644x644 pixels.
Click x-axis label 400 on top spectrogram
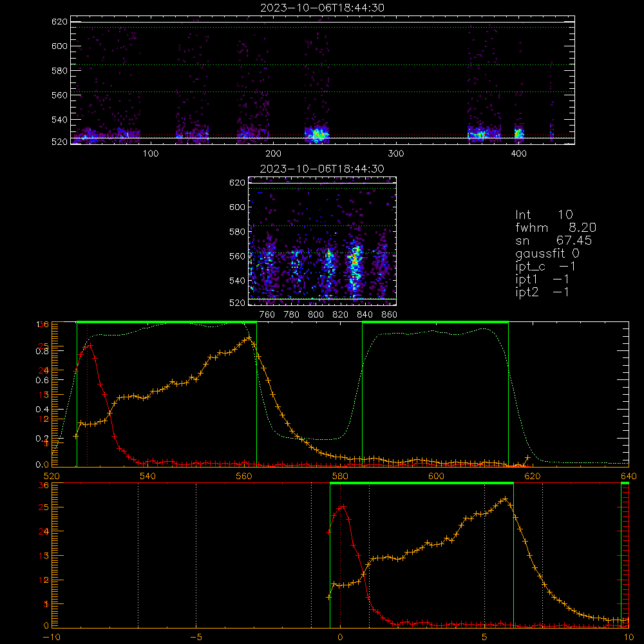point(518,154)
